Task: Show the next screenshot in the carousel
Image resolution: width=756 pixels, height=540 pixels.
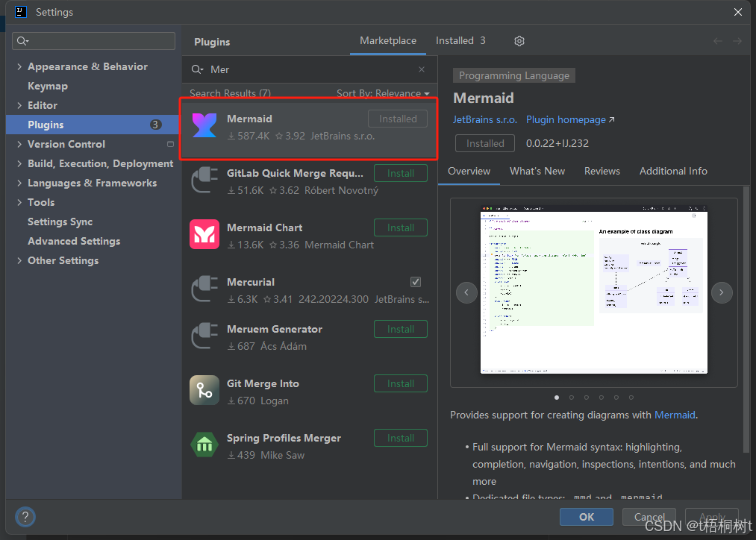Action: pos(721,292)
